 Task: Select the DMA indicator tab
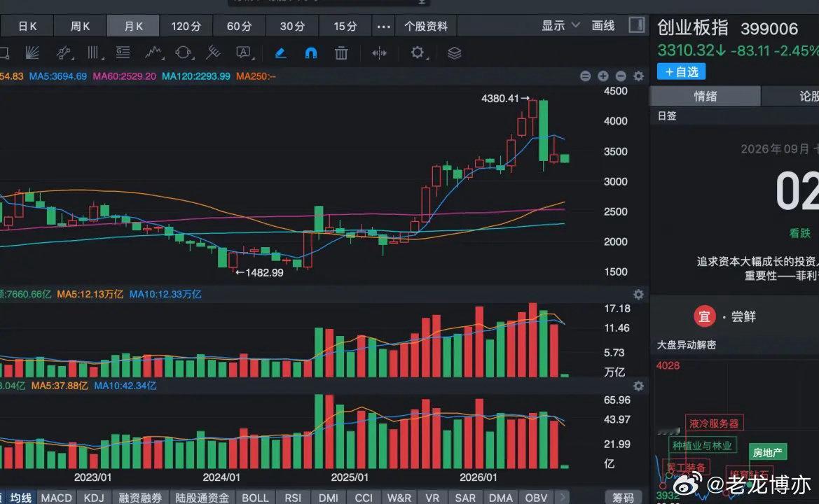(501, 498)
